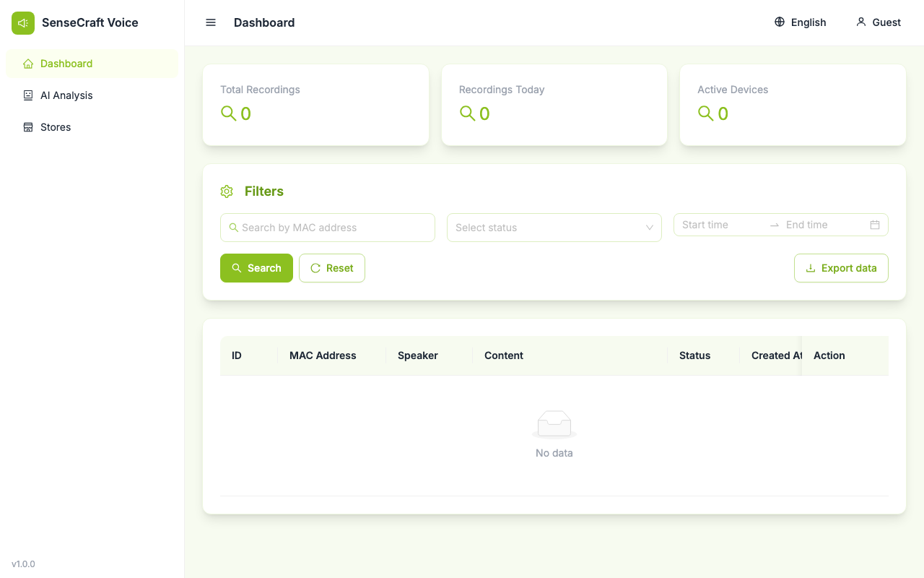Click the SenseCraft Voice logo icon
Image resolution: width=924 pixels, height=578 pixels.
[x=23, y=23]
